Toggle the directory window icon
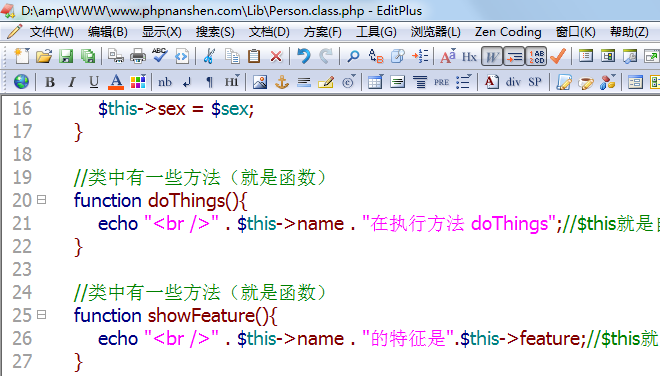Screen dimensions: 660x376 [x=608, y=56]
